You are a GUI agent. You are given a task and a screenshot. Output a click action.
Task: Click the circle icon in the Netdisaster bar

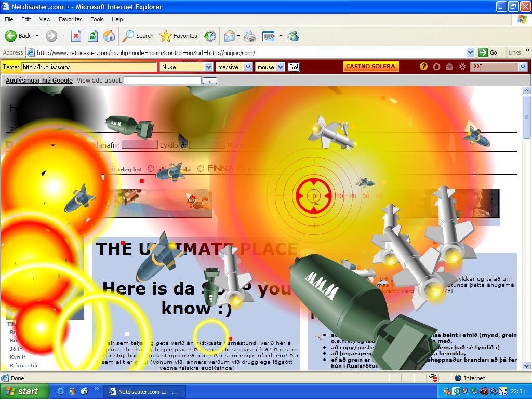tap(436, 67)
